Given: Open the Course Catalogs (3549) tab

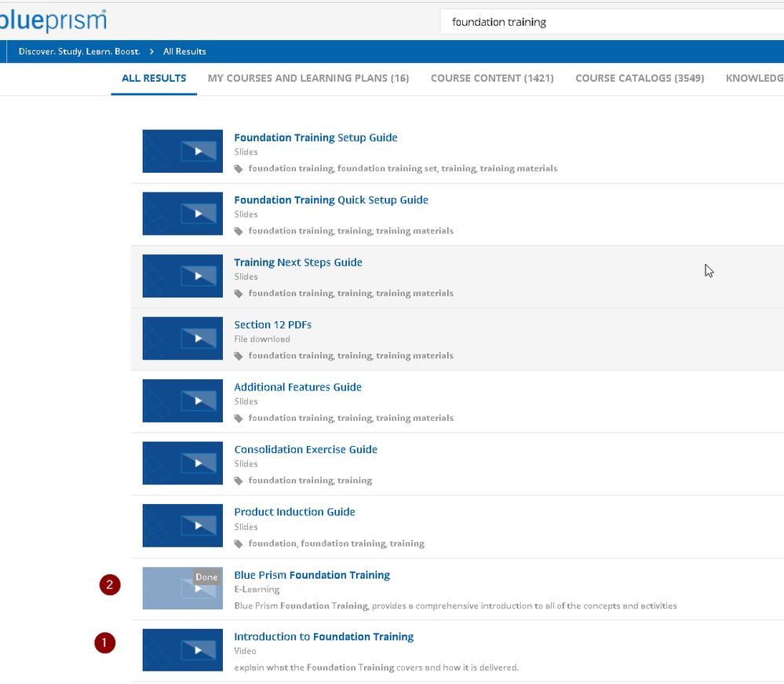Looking at the screenshot, I should (640, 78).
